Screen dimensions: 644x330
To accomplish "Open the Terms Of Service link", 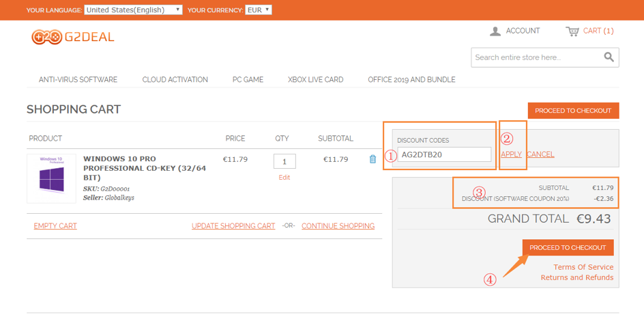I will coord(583,267).
